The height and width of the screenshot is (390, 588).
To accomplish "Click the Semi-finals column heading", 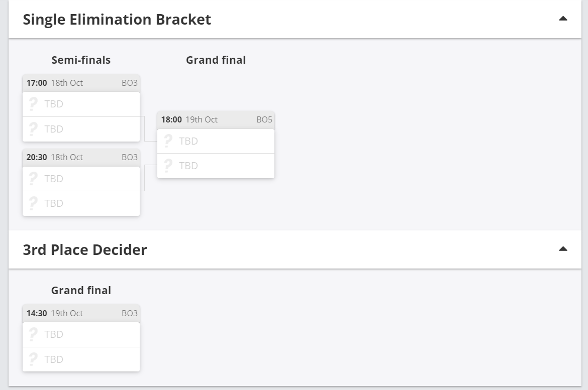I will click(81, 60).
